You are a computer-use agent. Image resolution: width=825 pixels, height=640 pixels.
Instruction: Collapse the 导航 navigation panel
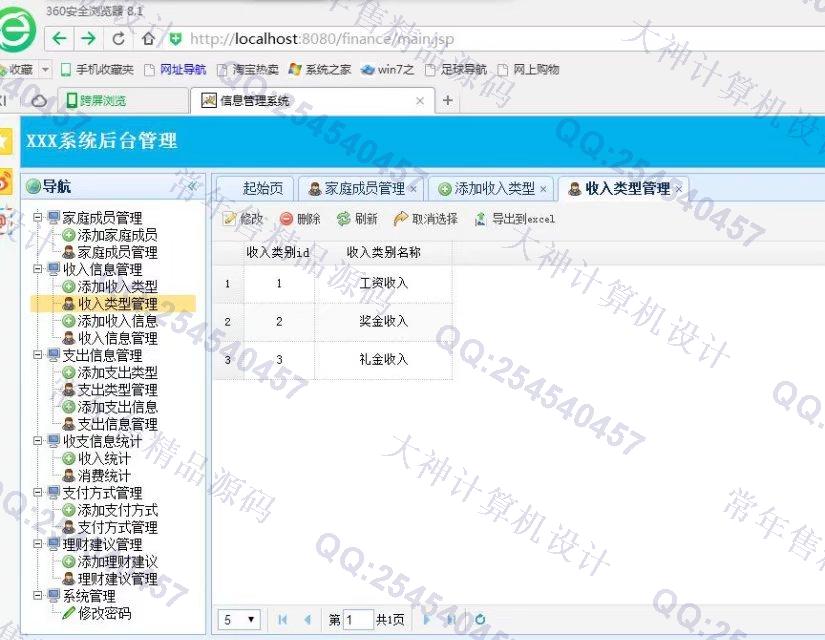click(x=193, y=186)
